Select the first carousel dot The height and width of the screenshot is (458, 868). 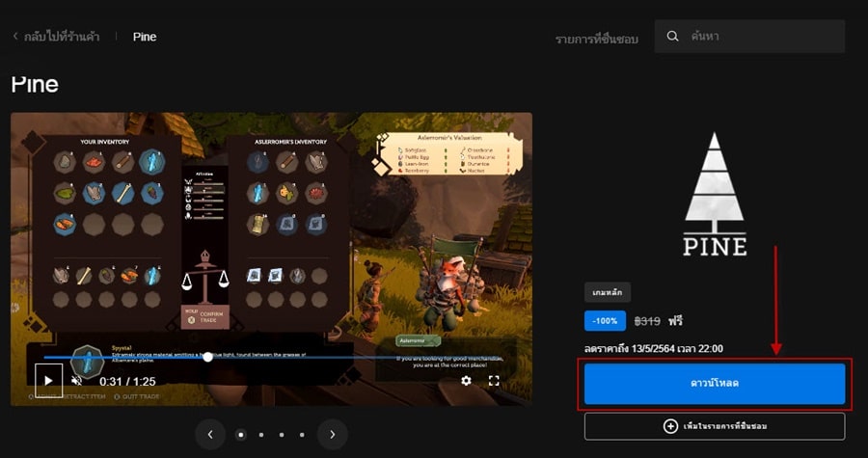point(240,435)
